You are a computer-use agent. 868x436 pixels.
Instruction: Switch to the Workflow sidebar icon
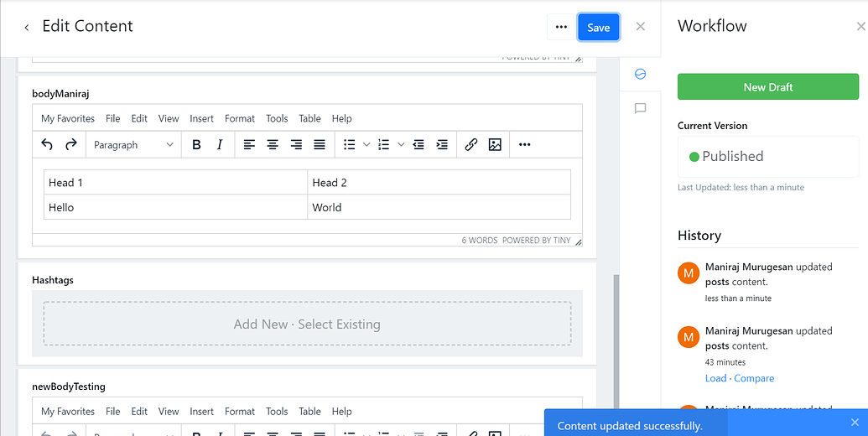(641, 74)
